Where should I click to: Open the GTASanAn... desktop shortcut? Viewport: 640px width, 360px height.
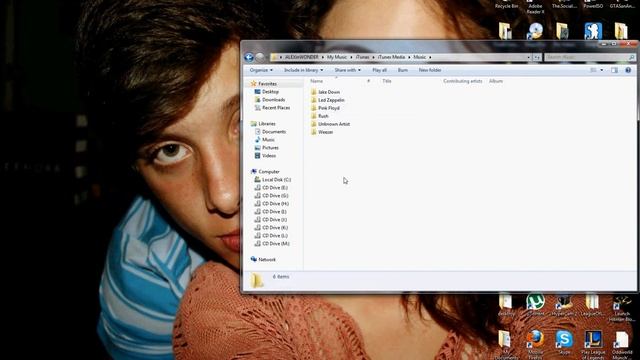pyautogui.click(x=622, y=5)
